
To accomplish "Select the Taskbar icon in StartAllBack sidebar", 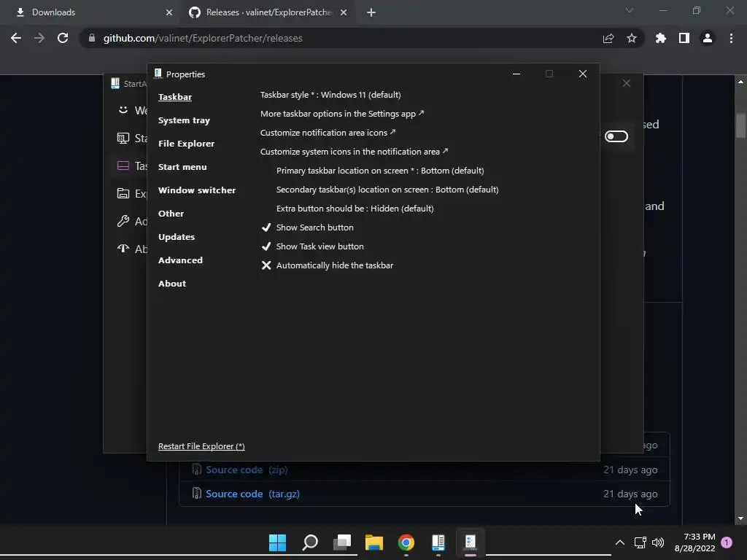I will click(123, 166).
